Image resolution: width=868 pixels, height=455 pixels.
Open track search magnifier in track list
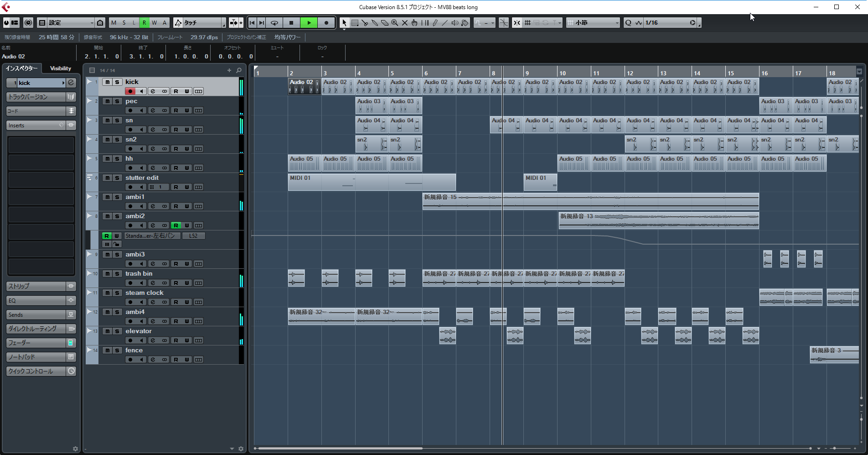point(239,70)
